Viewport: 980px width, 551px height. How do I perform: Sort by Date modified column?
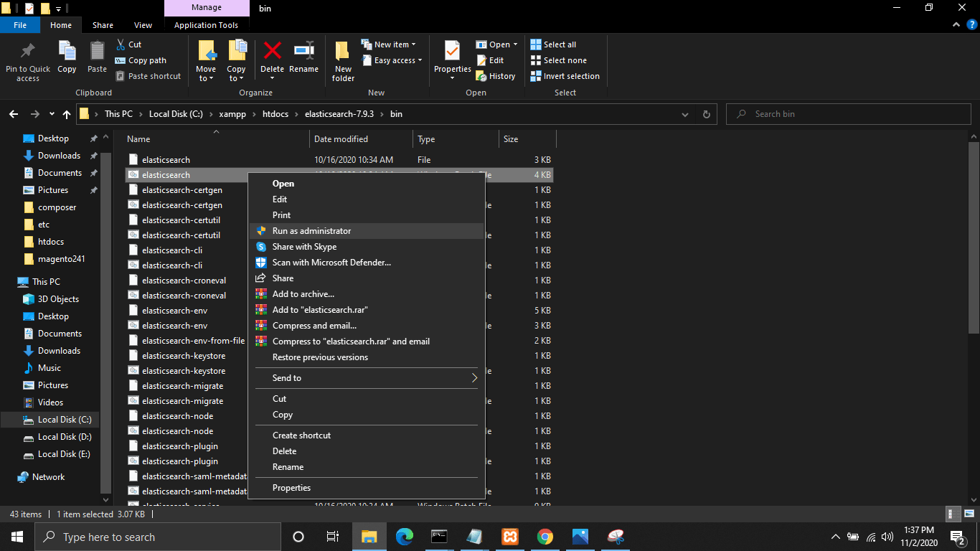click(362, 139)
